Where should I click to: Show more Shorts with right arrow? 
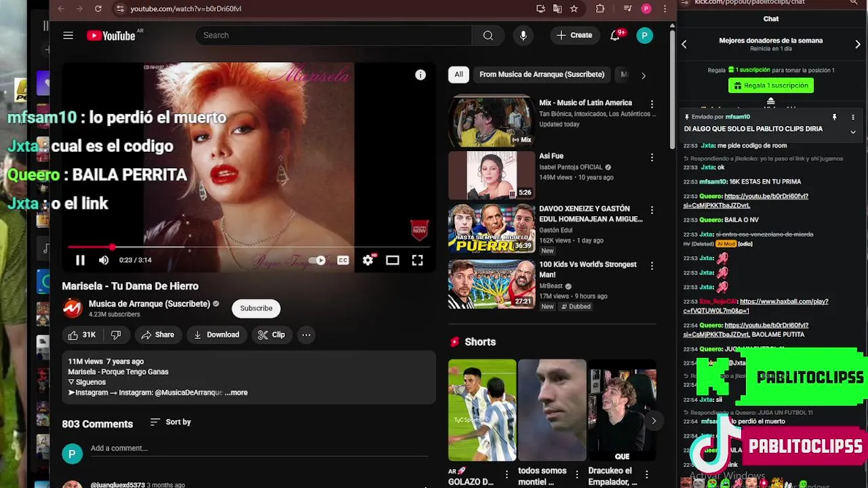[x=654, y=421]
